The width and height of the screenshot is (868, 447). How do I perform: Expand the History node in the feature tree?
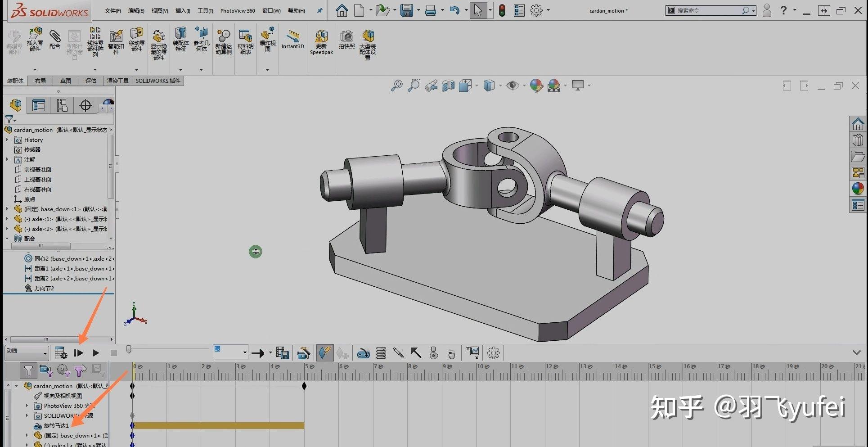pyautogui.click(x=8, y=140)
